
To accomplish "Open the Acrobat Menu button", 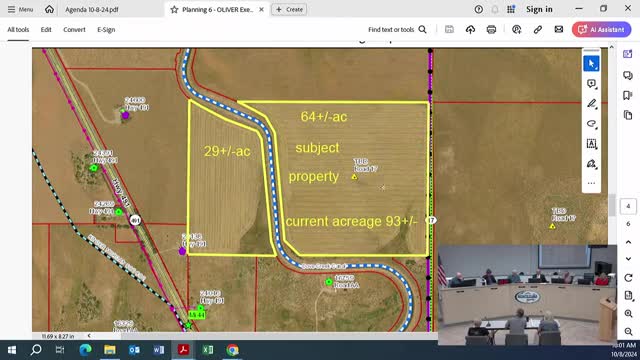I will pyautogui.click(x=20, y=9).
